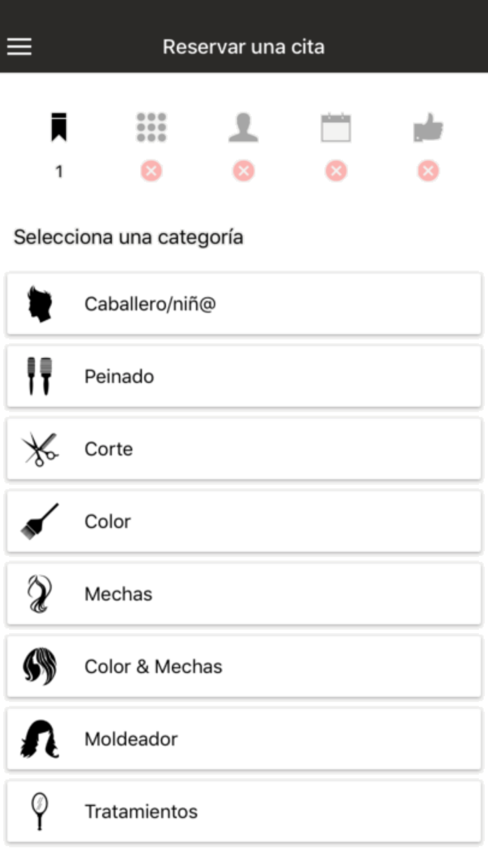The image size is (488, 868).
Task: Tap the staff person step icon
Action: (244, 127)
